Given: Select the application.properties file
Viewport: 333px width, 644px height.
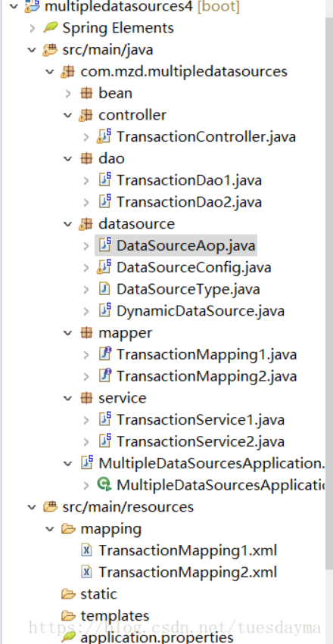Looking at the screenshot, I should 157,637.
